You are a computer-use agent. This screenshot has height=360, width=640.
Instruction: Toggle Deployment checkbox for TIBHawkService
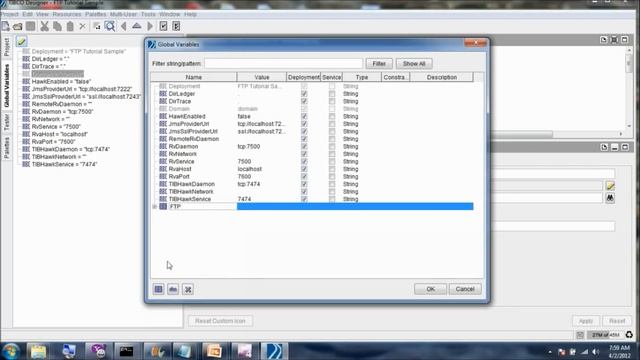(304, 199)
